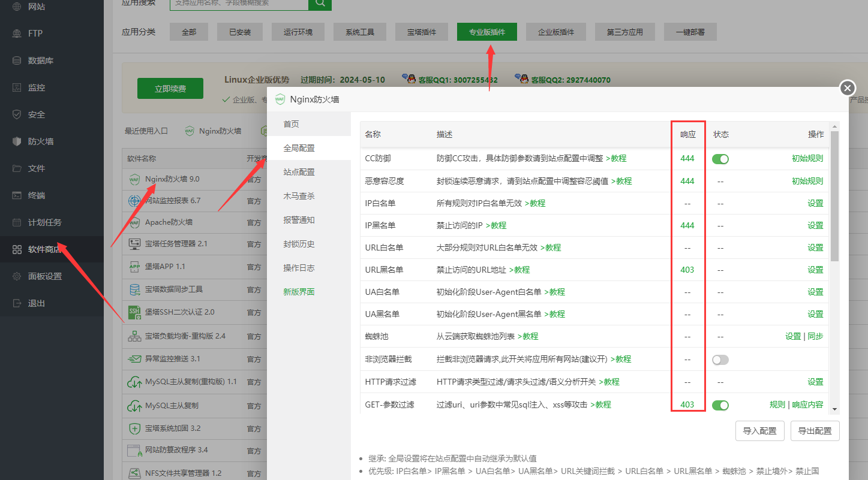This screenshot has width=868, height=480.
Task: Close the Nginx防火墙 dialog
Action: (x=847, y=88)
